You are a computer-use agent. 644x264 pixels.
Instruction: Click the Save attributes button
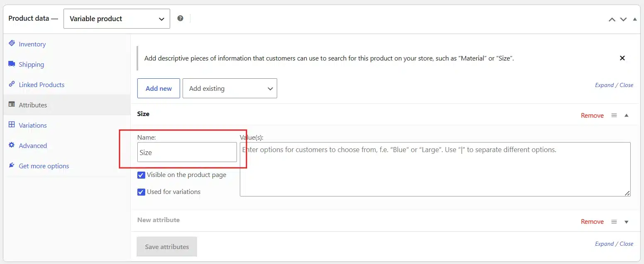[167, 247]
